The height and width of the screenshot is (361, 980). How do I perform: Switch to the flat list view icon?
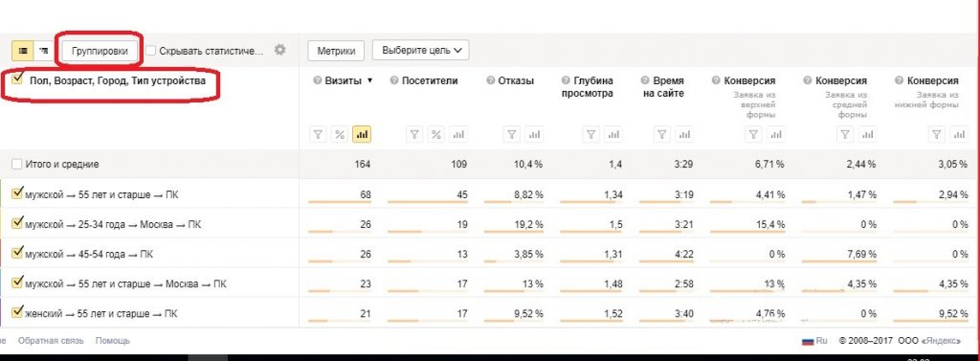point(23,50)
